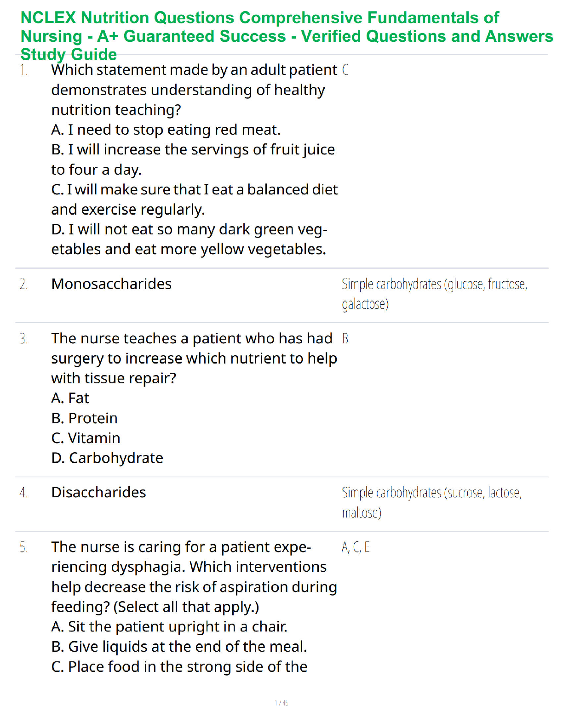The image size is (563, 728).
Task: Select option about sitting patient upright
Action: [x=169, y=626]
